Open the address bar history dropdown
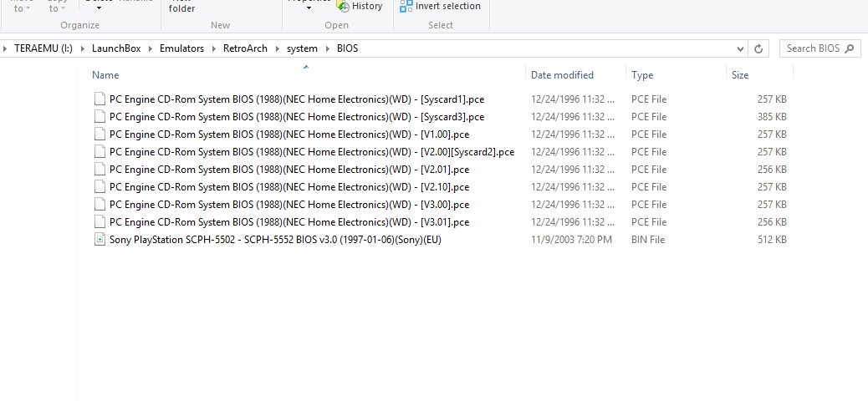 click(x=740, y=48)
